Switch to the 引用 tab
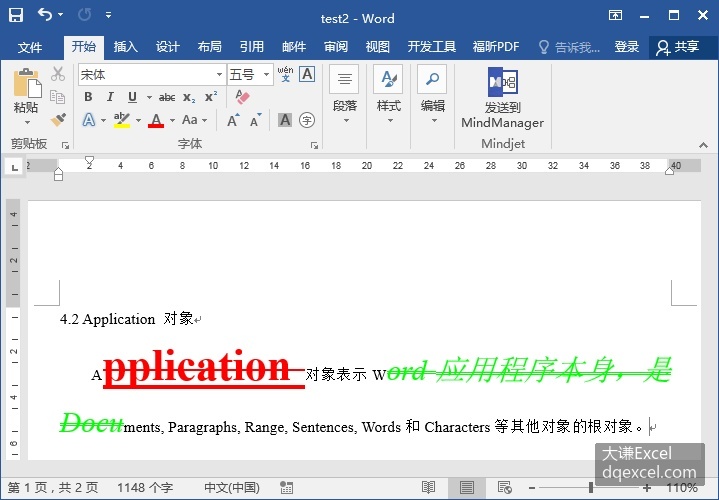Image resolution: width=719 pixels, height=500 pixels. [252, 47]
